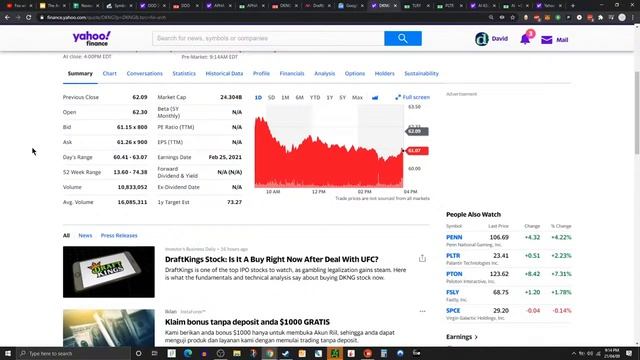
Task: Open the PENN ticker link
Action: point(454,237)
